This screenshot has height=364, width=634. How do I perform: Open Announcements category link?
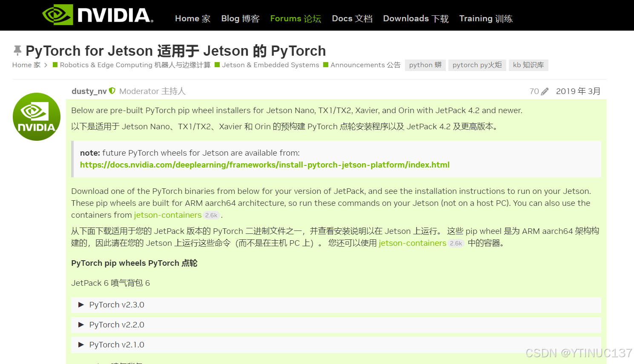click(x=365, y=65)
